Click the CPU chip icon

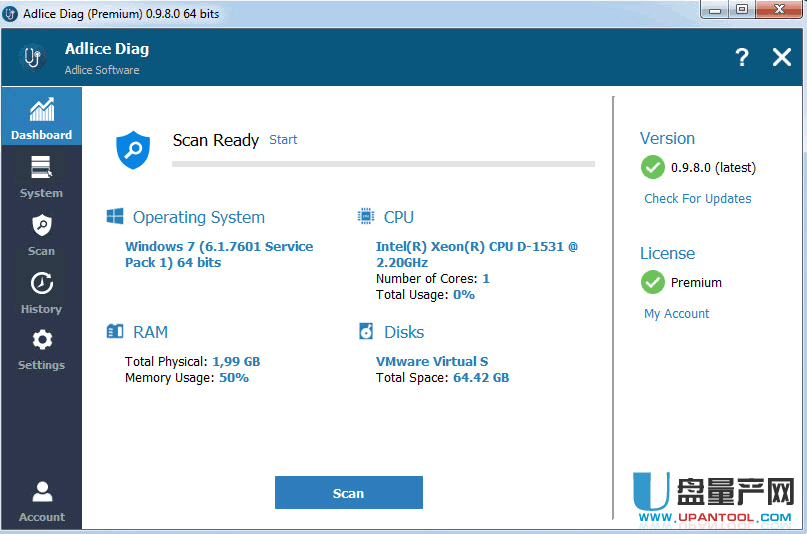366,217
